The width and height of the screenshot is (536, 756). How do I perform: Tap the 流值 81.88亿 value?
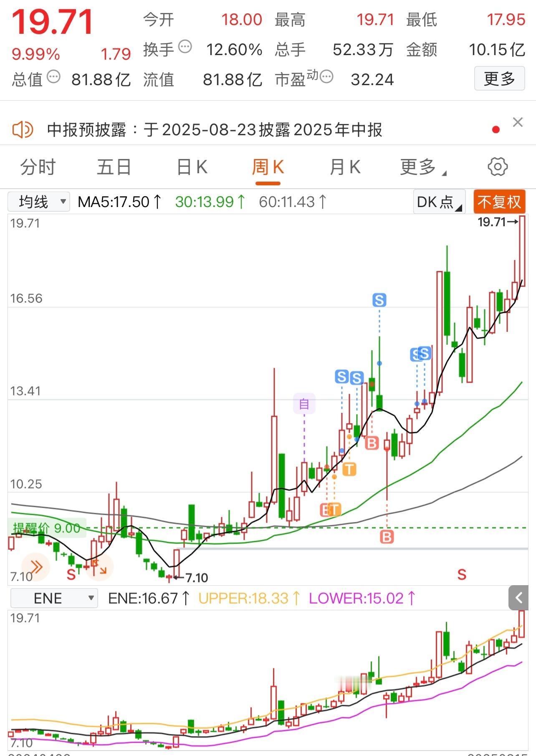coord(233,79)
